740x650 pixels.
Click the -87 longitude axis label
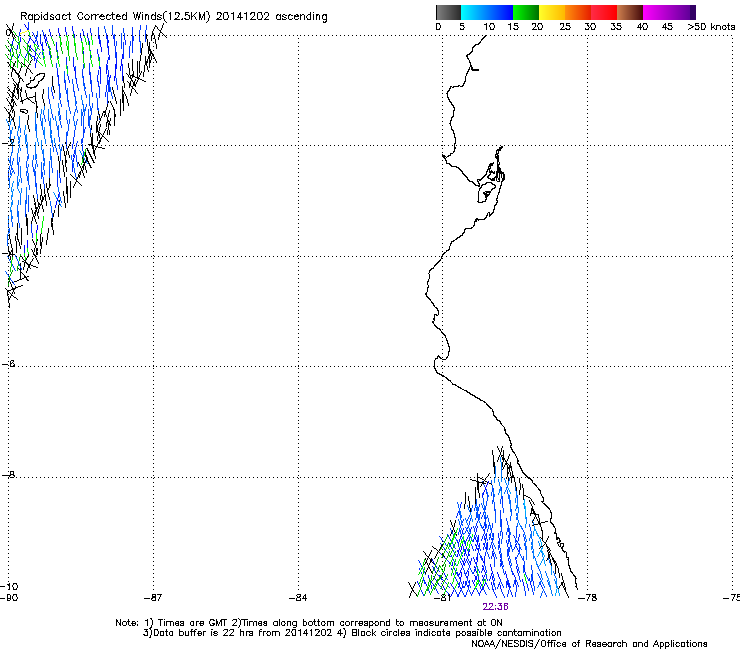click(153, 598)
